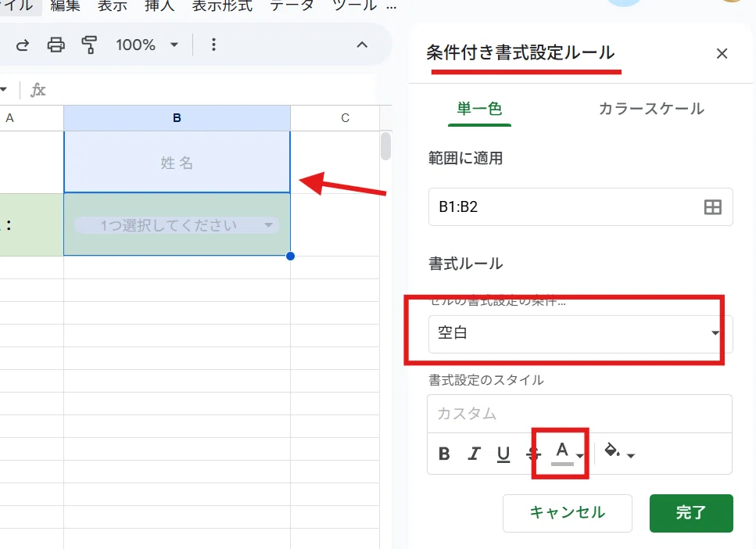
Task: Click the B1:B2 range input field
Action: point(581,207)
